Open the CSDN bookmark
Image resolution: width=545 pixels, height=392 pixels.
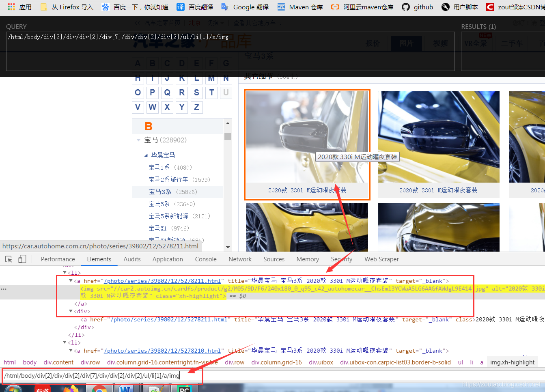pos(515,7)
